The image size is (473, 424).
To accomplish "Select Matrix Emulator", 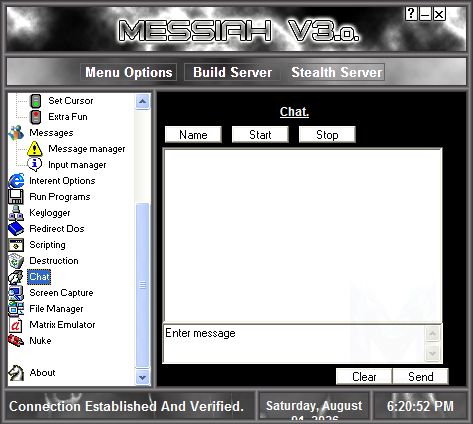I will point(62,325).
